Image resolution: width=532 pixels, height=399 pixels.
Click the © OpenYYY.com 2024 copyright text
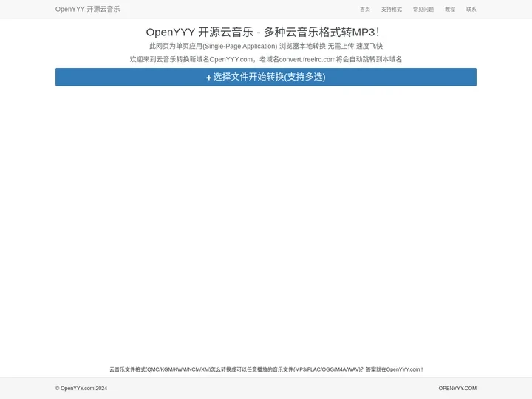tap(81, 388)
